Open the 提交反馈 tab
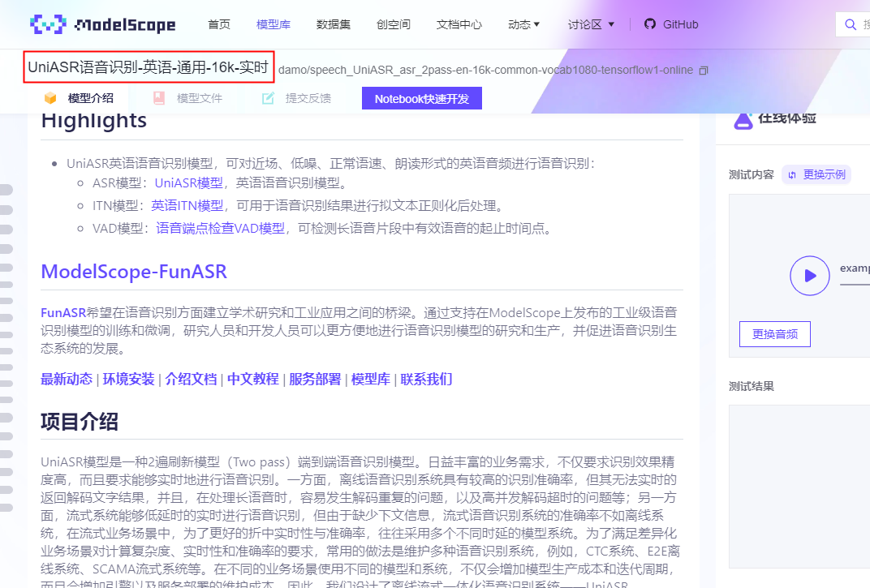 tap(296, 98)
